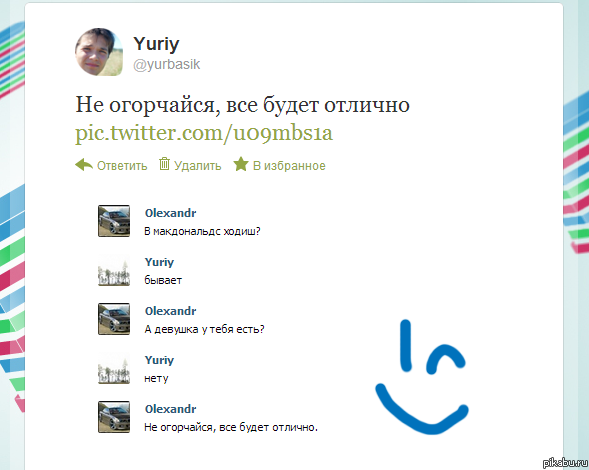Click Yuriy's avatar beside нету reply
Viewport: 589px width, 470px height.
click(114, 368)
